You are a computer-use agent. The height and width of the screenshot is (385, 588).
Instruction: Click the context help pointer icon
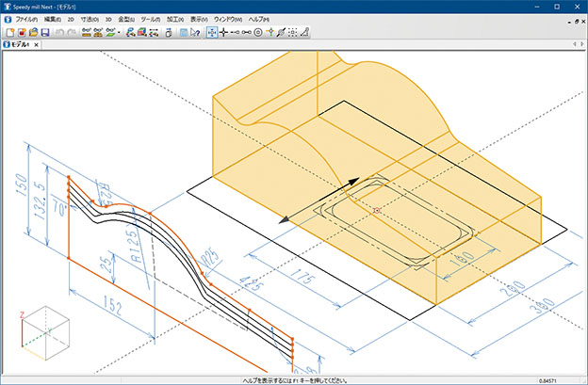[196, 31]
